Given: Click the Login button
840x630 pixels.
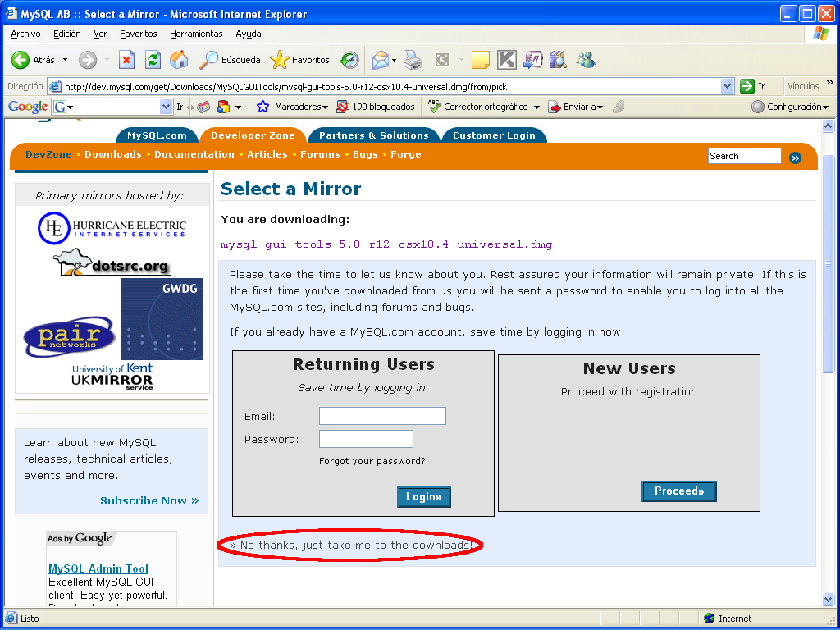Looking at the screenshot, I should click(x=424, y=496).
